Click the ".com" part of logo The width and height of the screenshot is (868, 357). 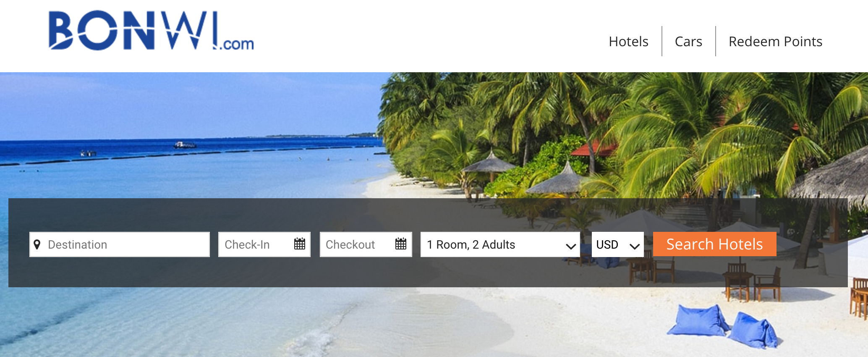(238, 44)
